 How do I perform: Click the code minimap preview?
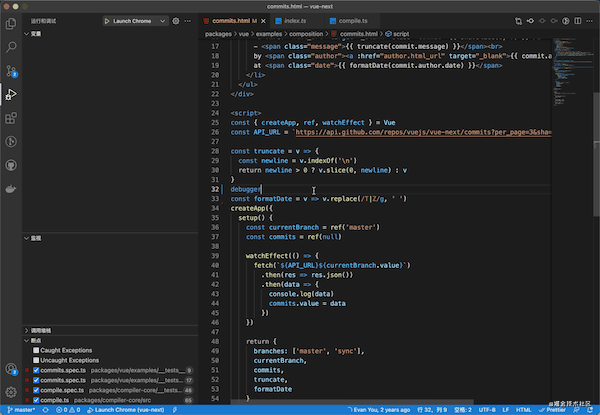pyautogui.click(x=572, y=72)
